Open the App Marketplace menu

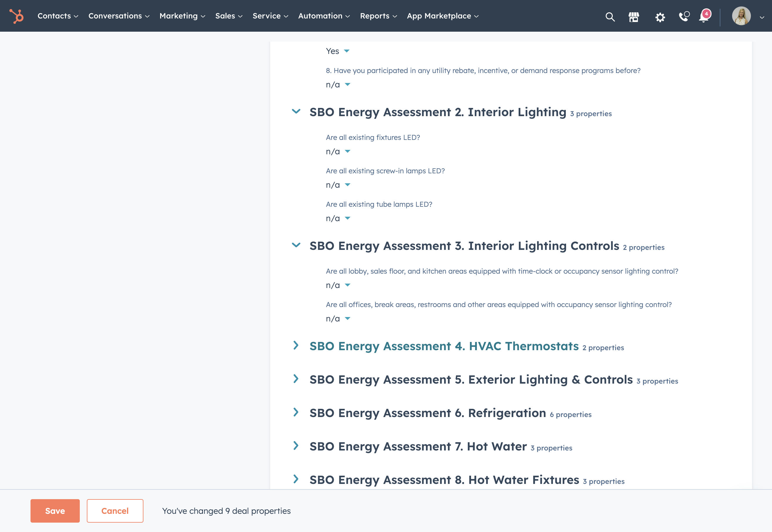[x=443, y=16]
